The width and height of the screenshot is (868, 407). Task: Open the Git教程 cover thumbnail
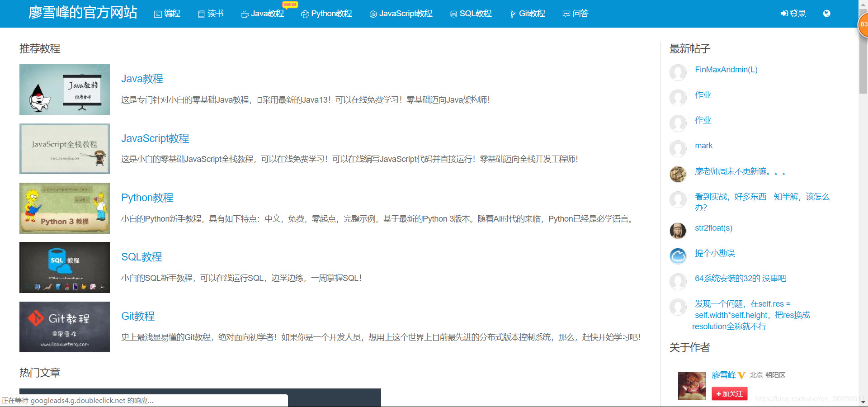tap(64, 327)
